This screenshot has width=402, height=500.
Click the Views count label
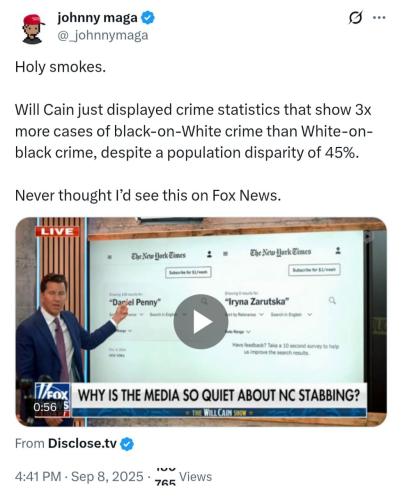coord(195,477)
